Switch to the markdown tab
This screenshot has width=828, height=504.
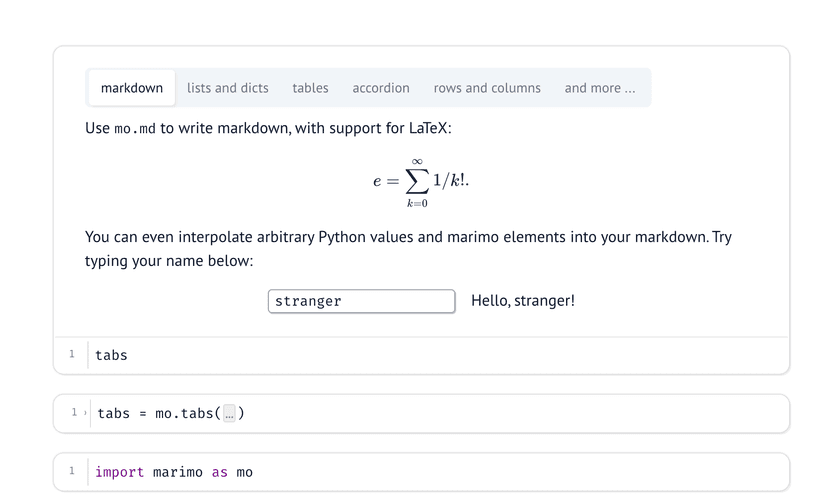pos(132,88)
